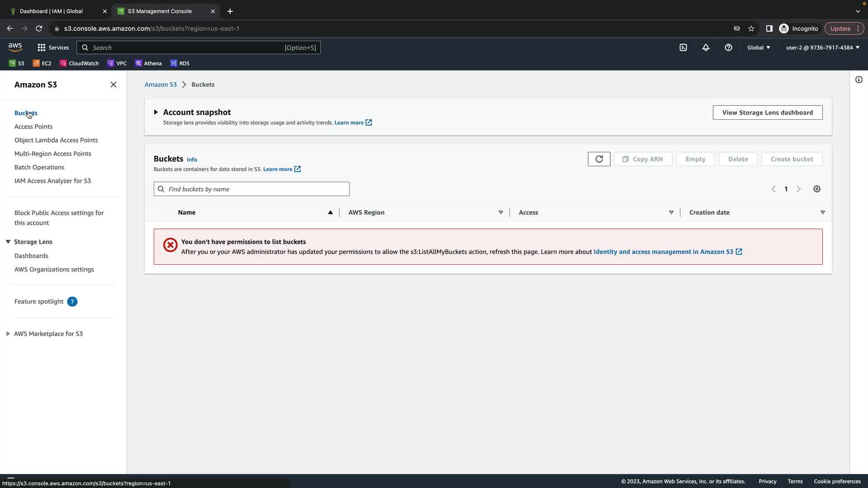This screenshot has width=868, height=488.
Task: Click View Storage Lens dashboard button
Action: [x=767, y=113]
